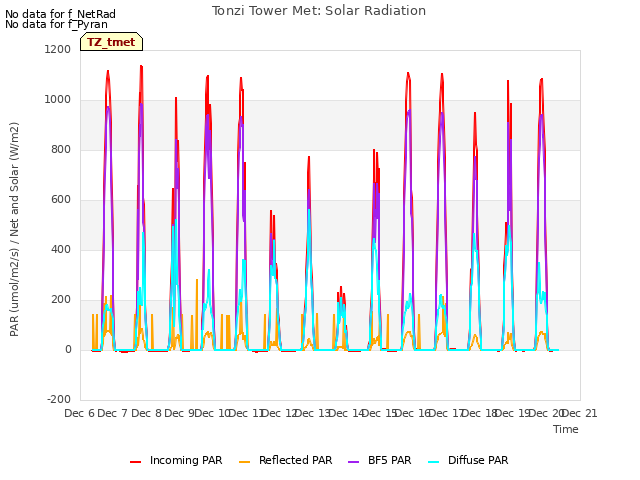Click the 600 y-axis tick label

[x=61, y=200]
